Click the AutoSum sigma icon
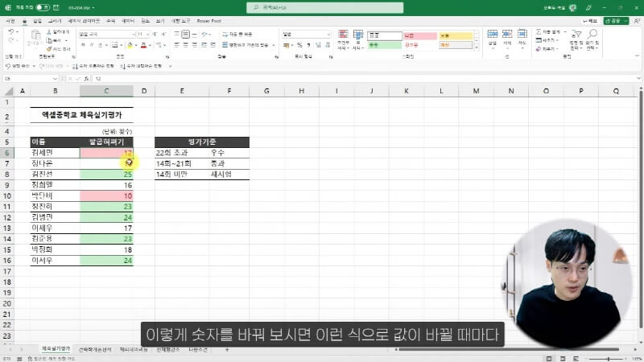 pos(539,31)
